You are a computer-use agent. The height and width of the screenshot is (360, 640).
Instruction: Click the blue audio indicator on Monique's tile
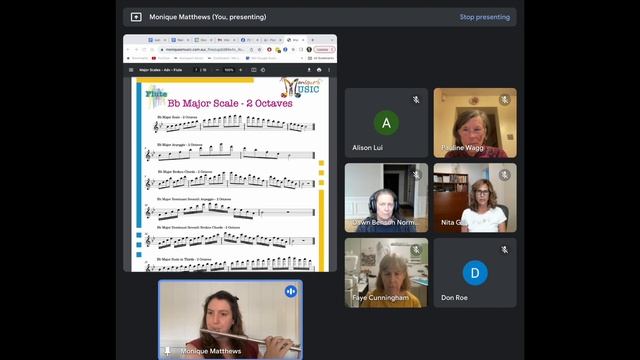291,291
